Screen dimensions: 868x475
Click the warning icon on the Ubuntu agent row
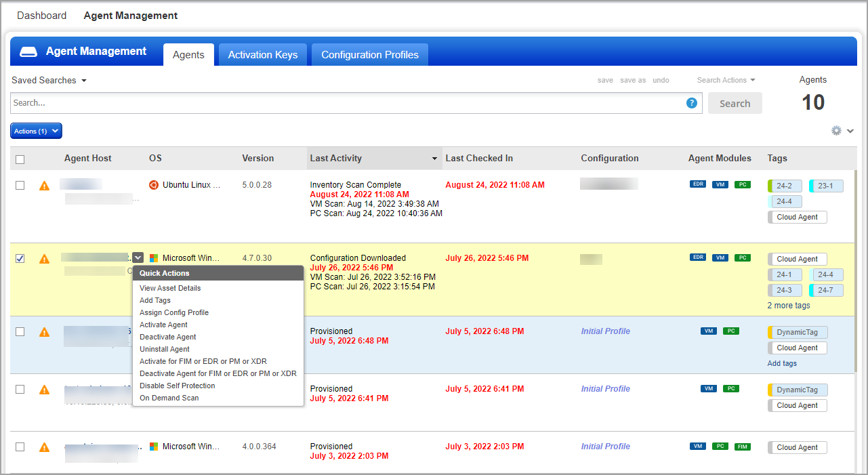click(45, 186)
